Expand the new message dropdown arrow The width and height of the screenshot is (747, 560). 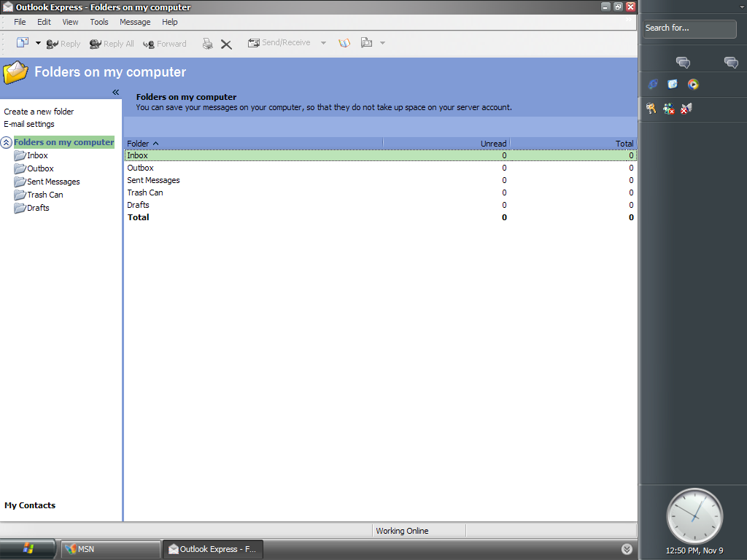[x=38, y=43]
